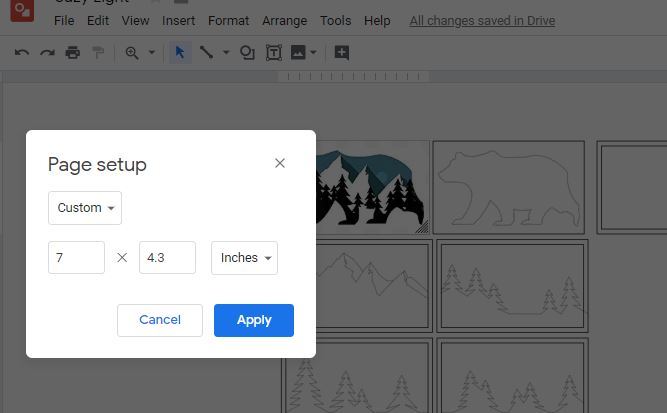Select the Shape tool
Image resolution: width=667 pixels, height=413 pixels.
coord(247,53)
